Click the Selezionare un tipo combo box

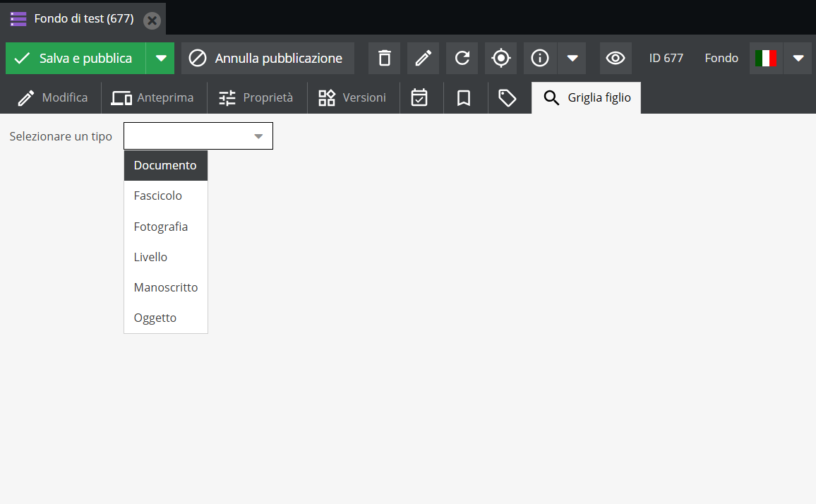198,136
